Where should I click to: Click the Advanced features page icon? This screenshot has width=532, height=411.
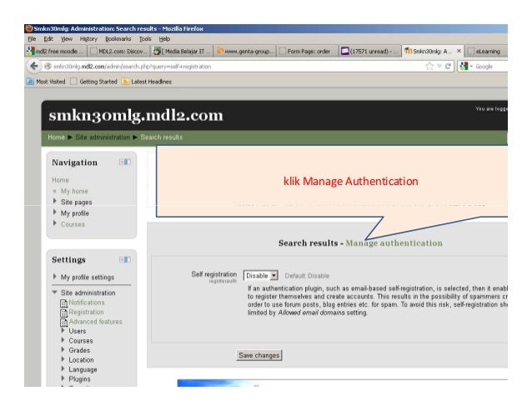point(63,322)
